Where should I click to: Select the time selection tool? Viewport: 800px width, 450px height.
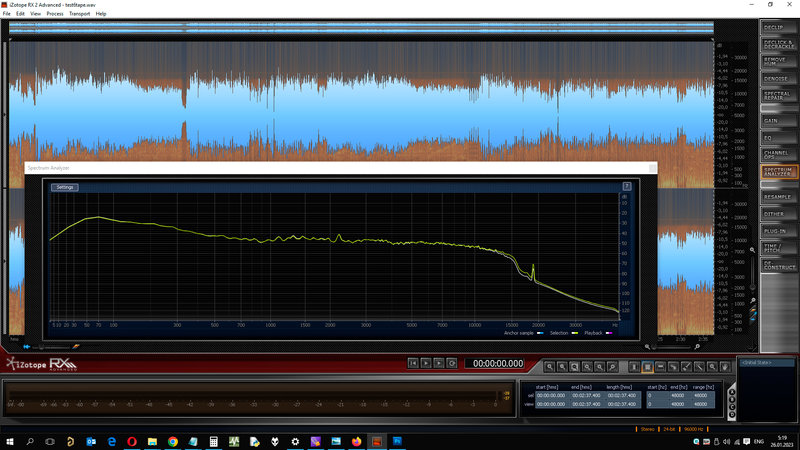click(x=633, y=367)
